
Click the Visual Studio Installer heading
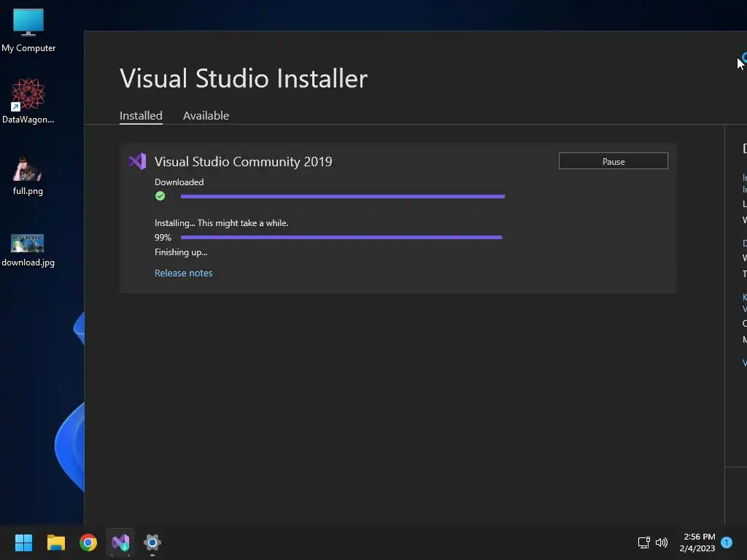tap(244, 78)
